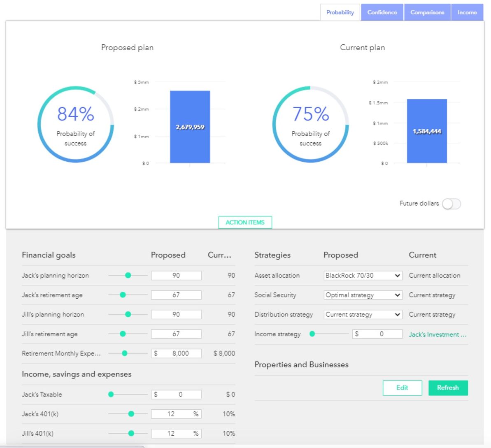This screenshot has width=491, height=448.
Task: Click the Retirement Monthly Expense slider handle
Action: tap(125, 353)
